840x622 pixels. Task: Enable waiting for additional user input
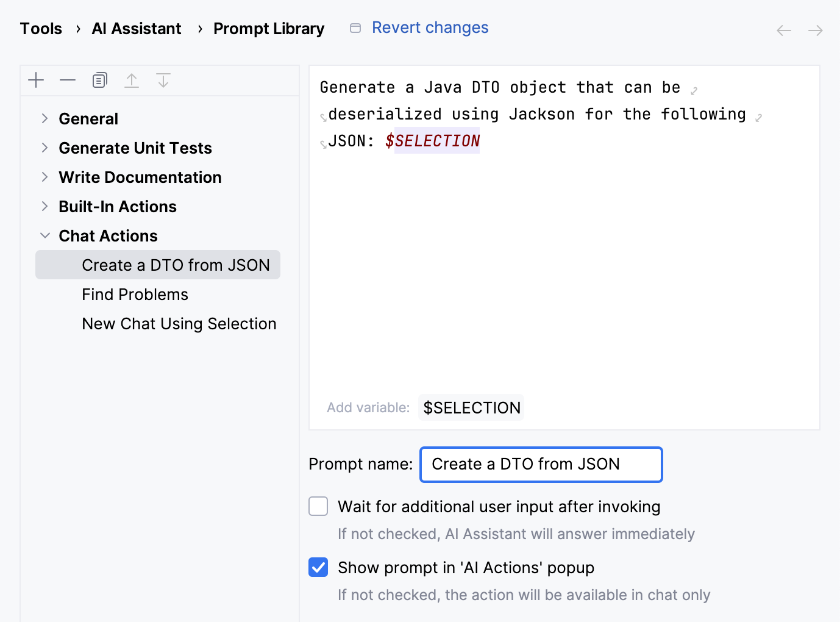[x=318, y=506]
